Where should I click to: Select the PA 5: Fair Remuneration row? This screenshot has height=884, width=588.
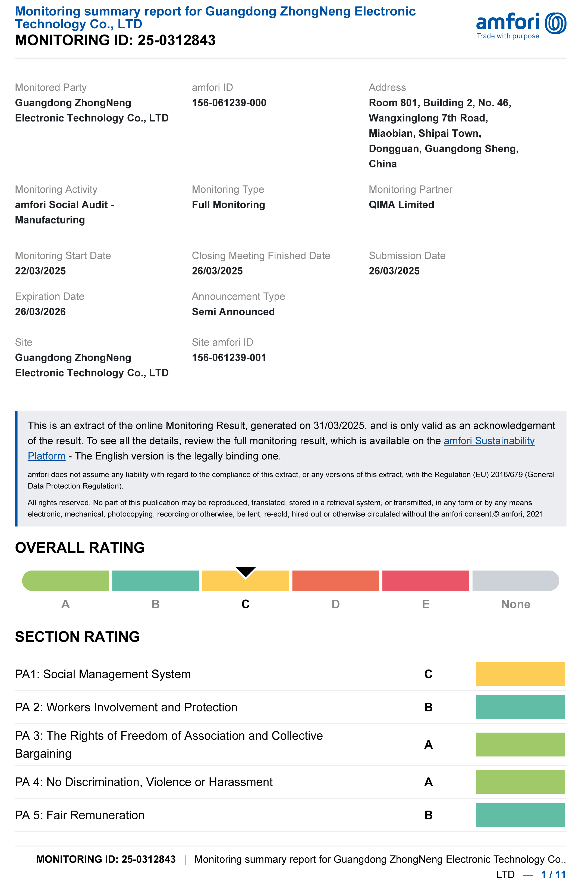coord(80,815)
